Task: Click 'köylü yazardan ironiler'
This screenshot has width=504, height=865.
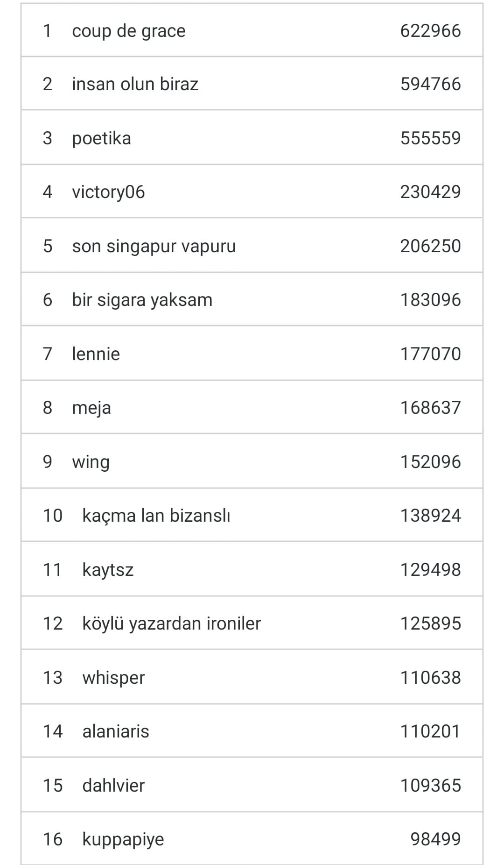Action: (x=171, y=624)
